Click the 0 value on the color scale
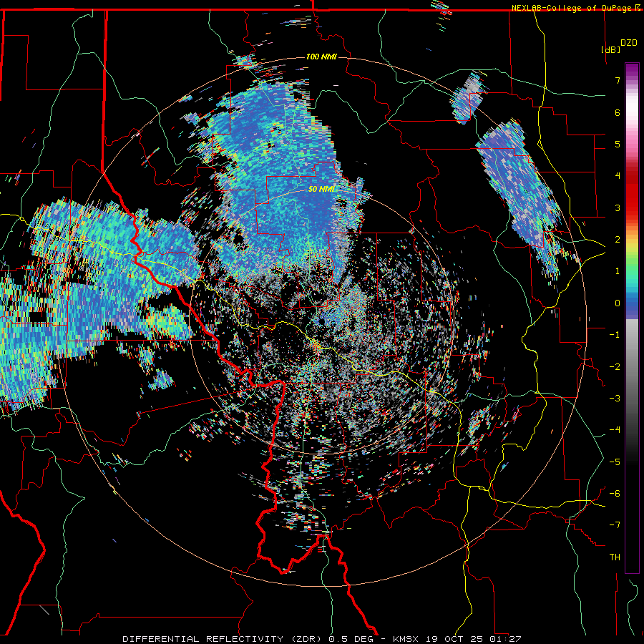 618,303
